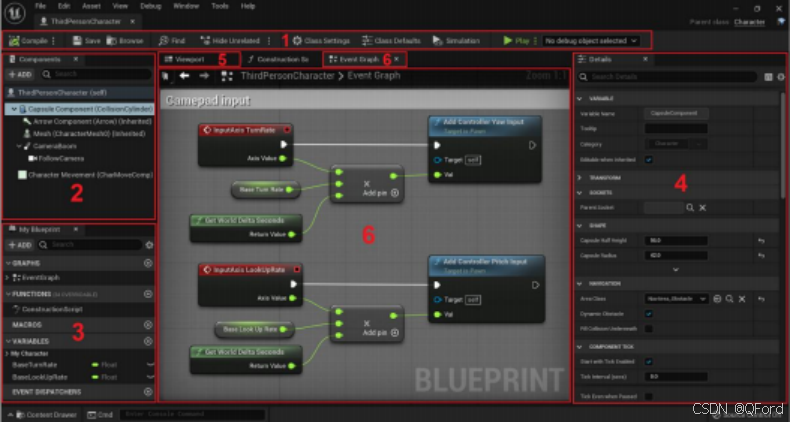This screenshot has width=790, height=423.
Task: Open the Edit menu
Action: point(64,6)
